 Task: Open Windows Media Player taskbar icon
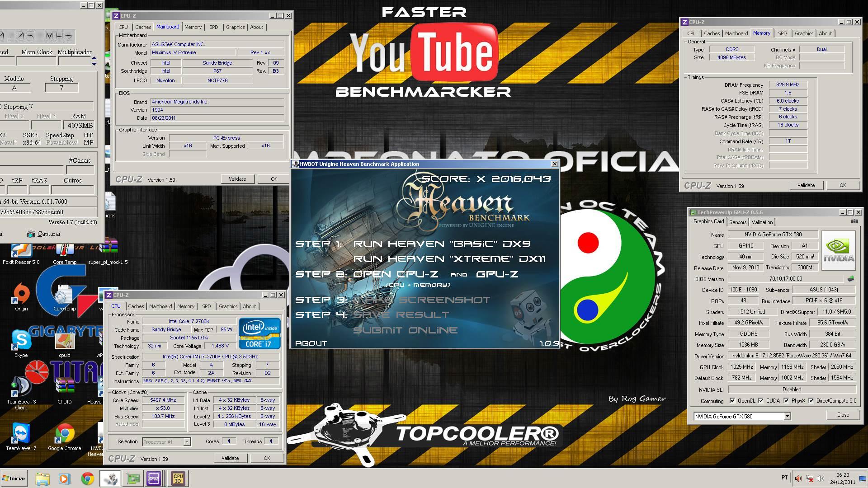[x=64, y=479]
